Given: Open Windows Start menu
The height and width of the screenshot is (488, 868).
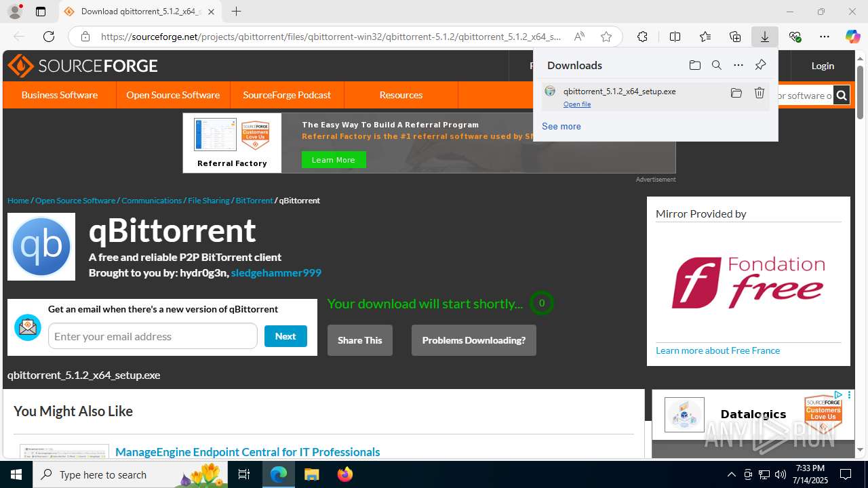Looking at the screenshot, I should click(x=16, y=474).
